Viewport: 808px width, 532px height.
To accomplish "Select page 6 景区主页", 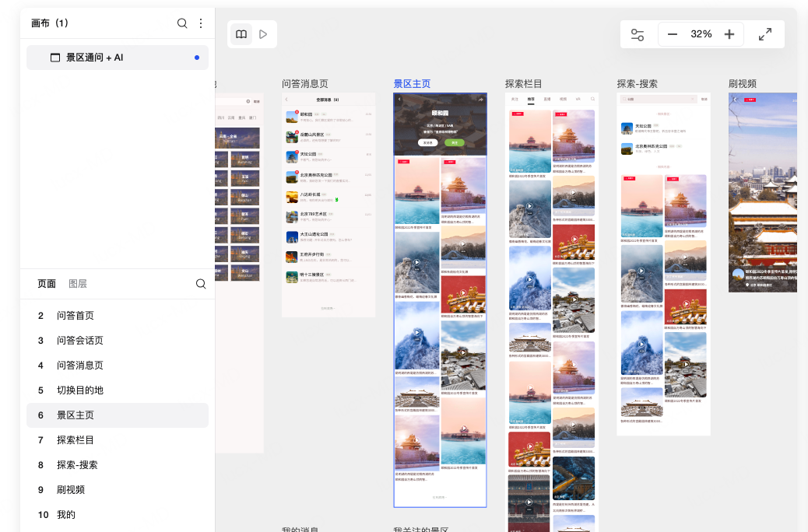I will (118, 415).
